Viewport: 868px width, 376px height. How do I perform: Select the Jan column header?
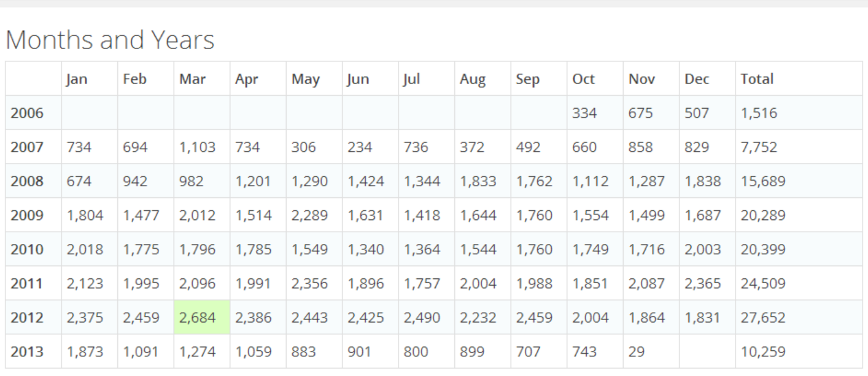click(77, 79)
